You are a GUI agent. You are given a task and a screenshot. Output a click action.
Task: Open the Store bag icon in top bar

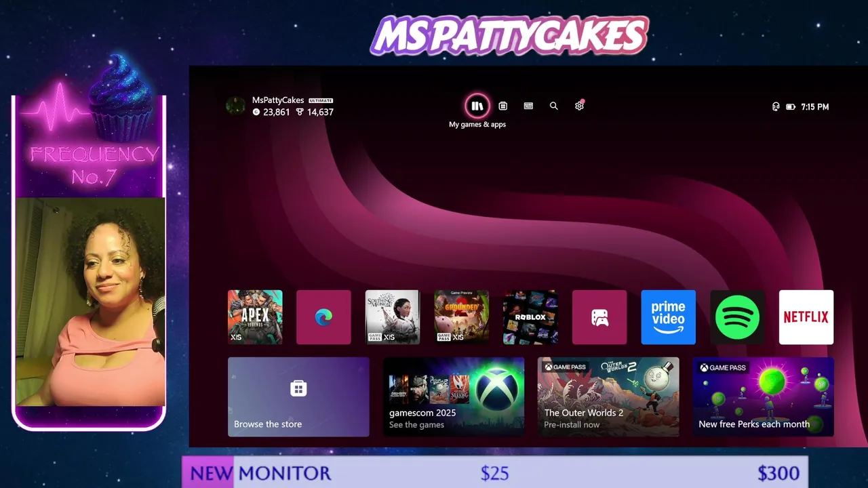(x=503, y=106)
